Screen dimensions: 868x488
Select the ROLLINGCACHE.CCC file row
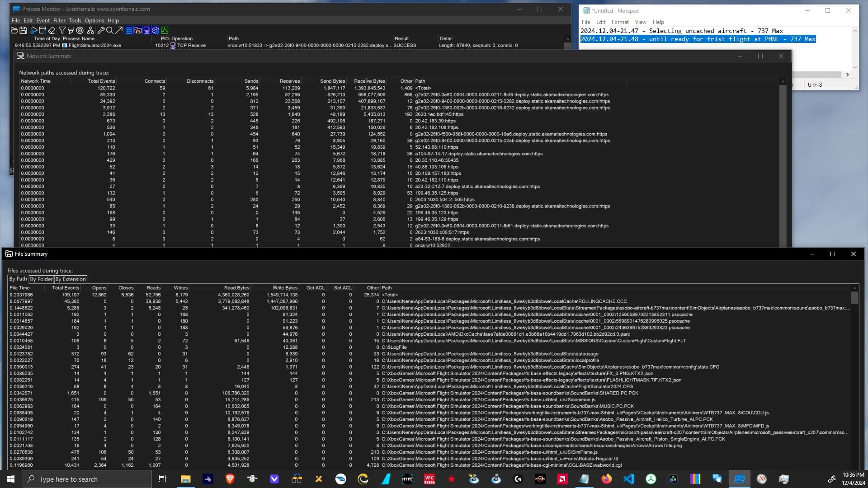click(429, 301)
